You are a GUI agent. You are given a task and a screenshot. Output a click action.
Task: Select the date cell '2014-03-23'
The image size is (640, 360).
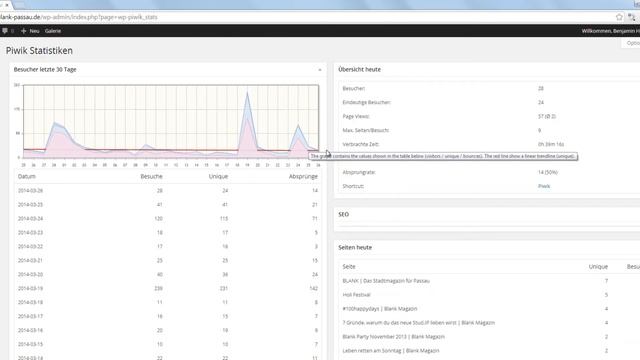(30, 233)
